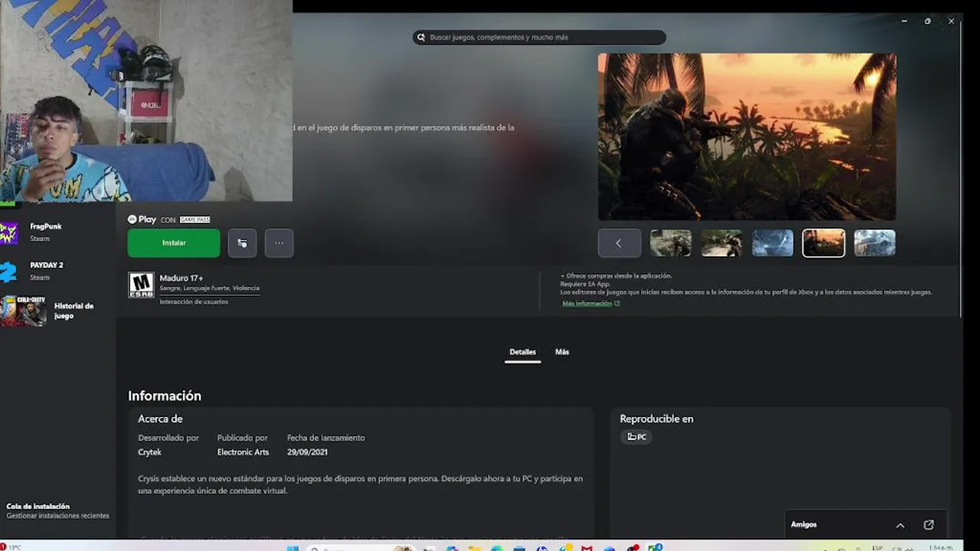Click the Game Pass badge
This screenshot has height=551, width=980.
(194, 220)
